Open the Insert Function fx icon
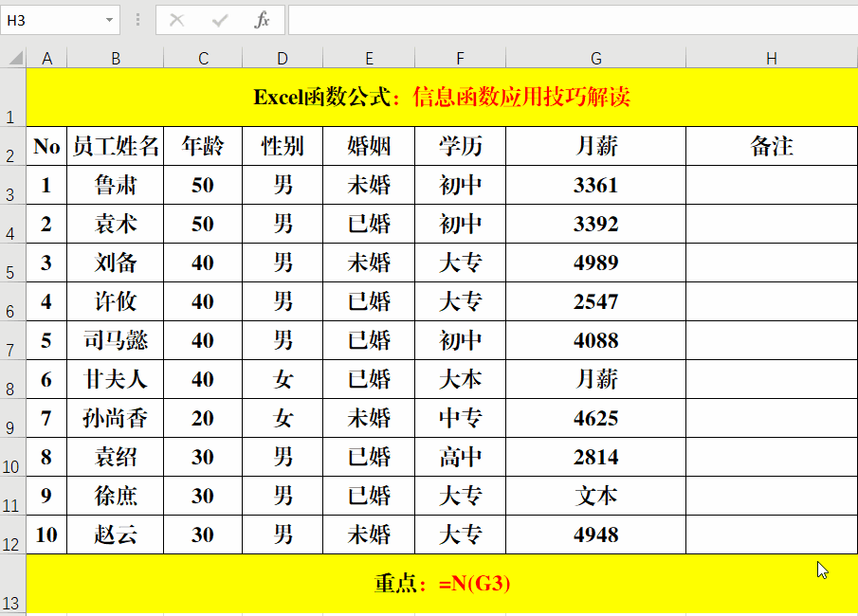858x616 pixels. pos(262,20)
